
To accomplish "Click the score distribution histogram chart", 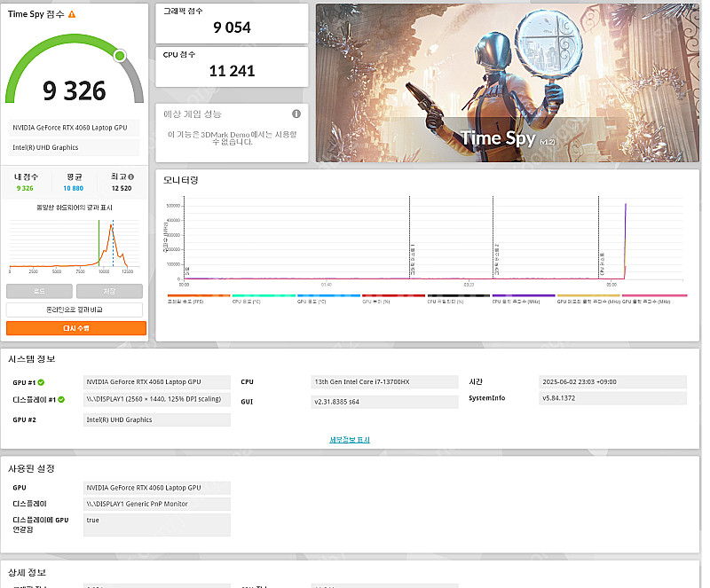I will (x=75, y=246).
